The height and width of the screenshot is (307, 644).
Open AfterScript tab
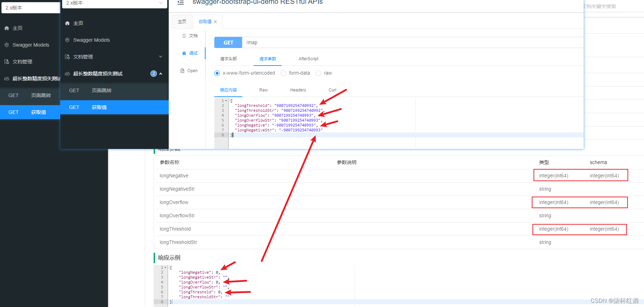308,59
